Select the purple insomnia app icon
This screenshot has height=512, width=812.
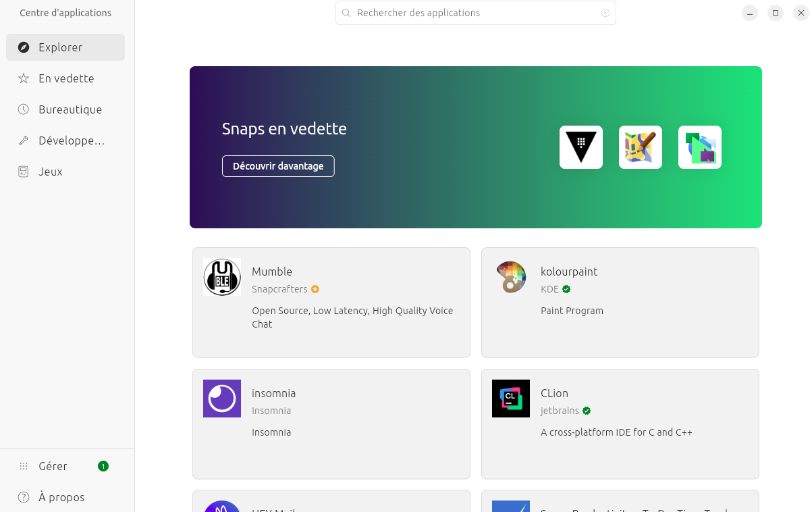pyautogui.click(x=222, y=399)
